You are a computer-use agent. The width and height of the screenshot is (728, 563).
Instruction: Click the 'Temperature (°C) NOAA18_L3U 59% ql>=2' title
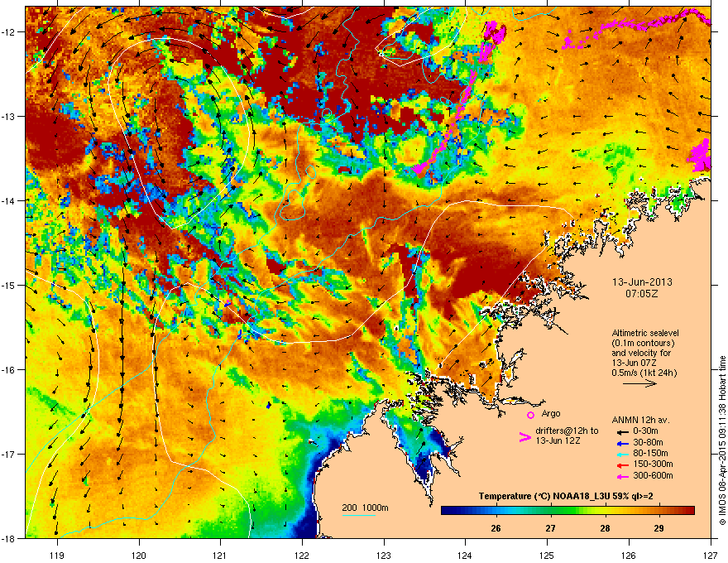pyautogui.click(x=566, y=497)
